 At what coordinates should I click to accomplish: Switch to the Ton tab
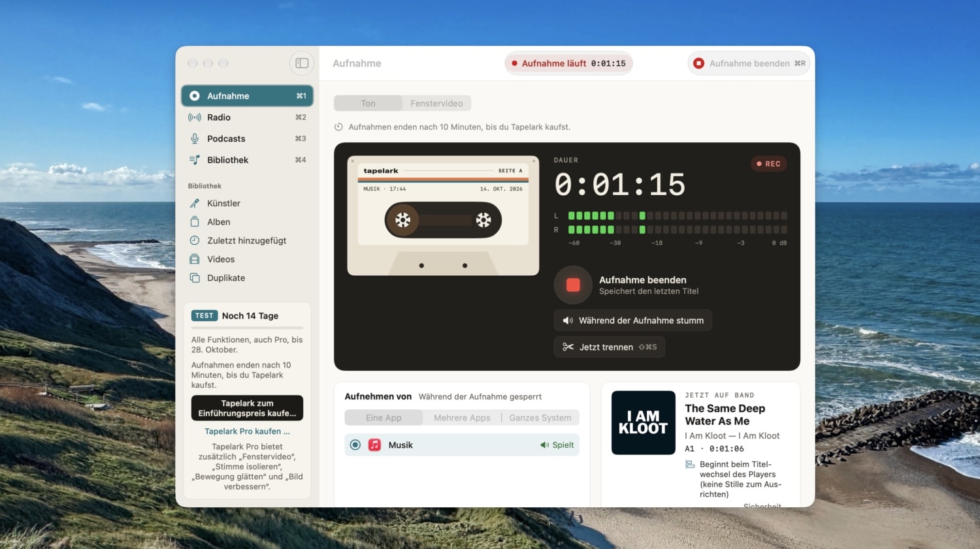coord(368,103)
